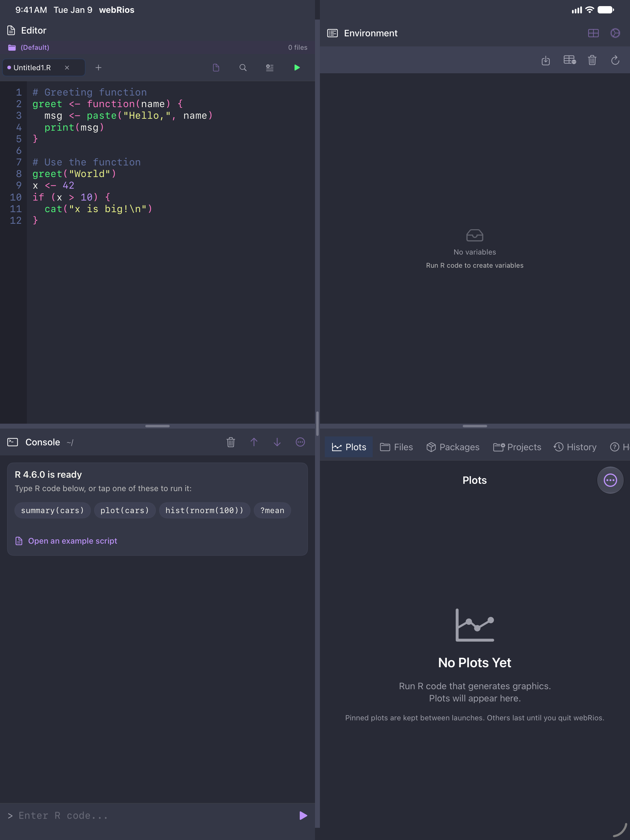Click the Console panel header icon
The height and width of the screenshot is (840, 630).
(x=13, y=442)
